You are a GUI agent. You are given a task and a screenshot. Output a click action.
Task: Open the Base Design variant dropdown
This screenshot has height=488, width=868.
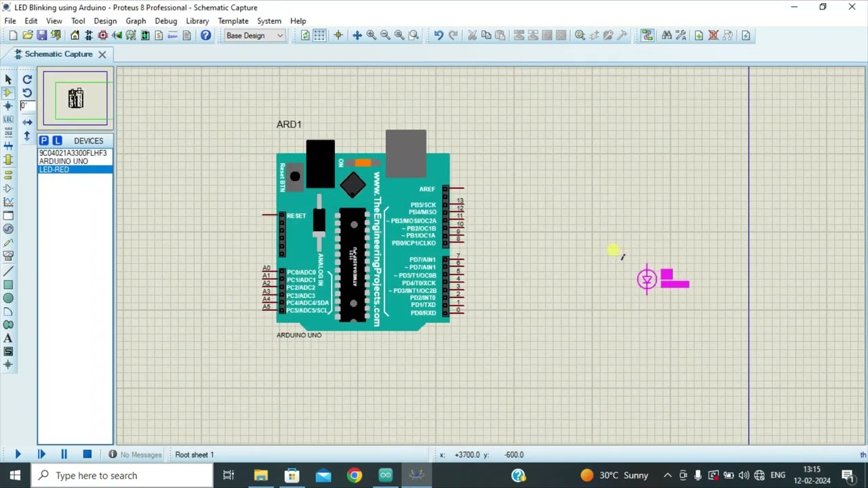tap(255, 35)
